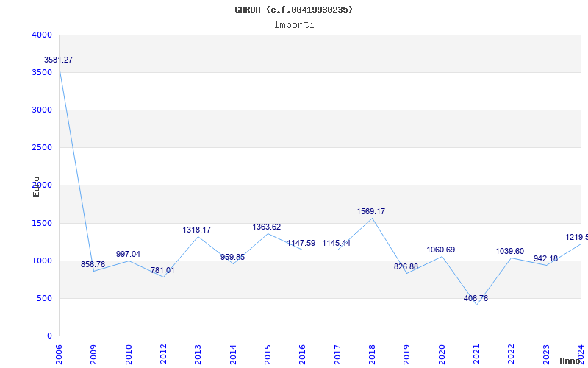588x368 pixels.
Task: Click the data label 959.85
Action: point(232,257)
